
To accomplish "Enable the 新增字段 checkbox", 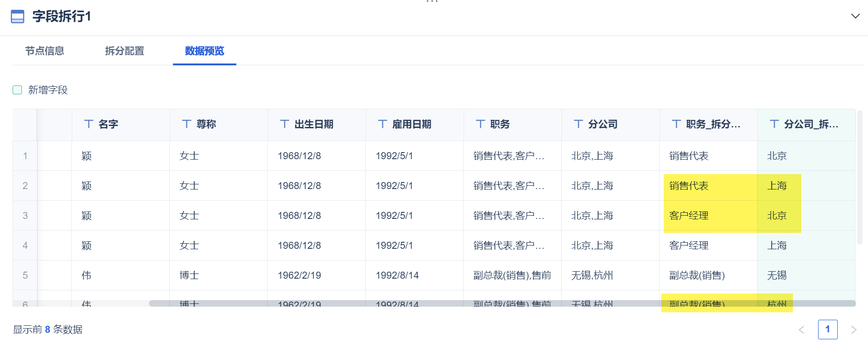I will pos(17,90).
